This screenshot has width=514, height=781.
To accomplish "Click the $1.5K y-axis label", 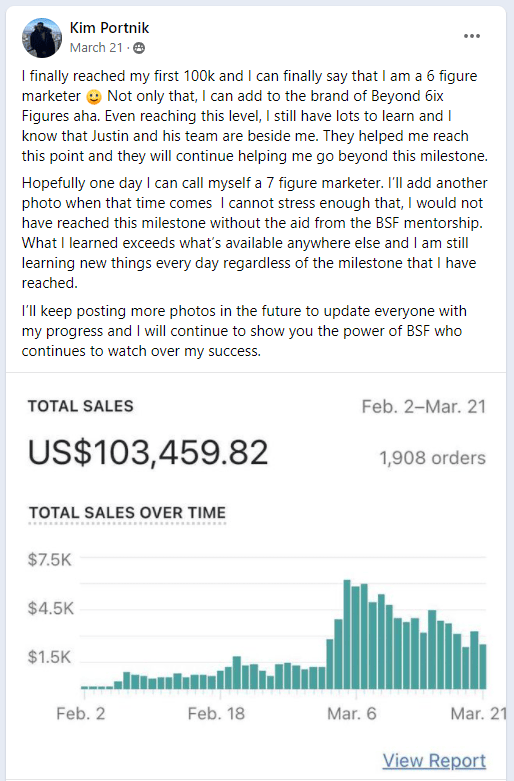I will 50,657.
